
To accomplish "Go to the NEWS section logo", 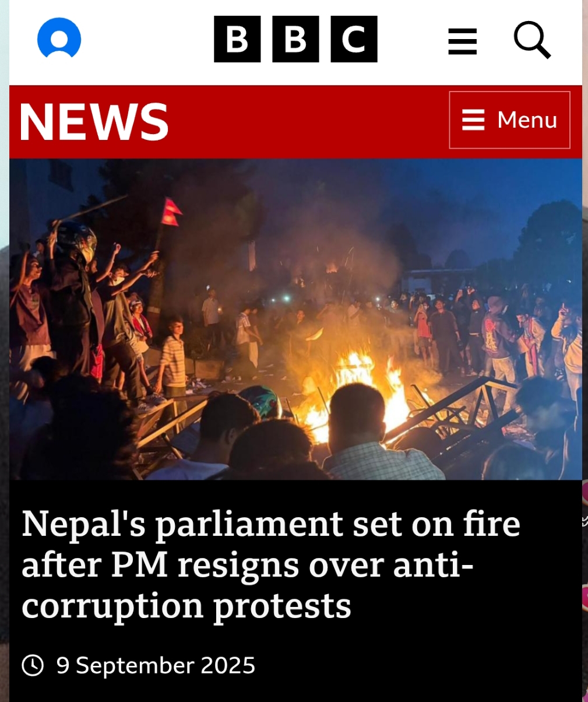I will (x=94, y=121).
